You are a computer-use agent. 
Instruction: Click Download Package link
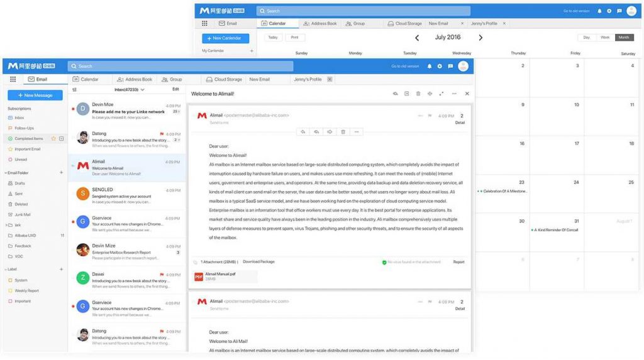point(258,261)
